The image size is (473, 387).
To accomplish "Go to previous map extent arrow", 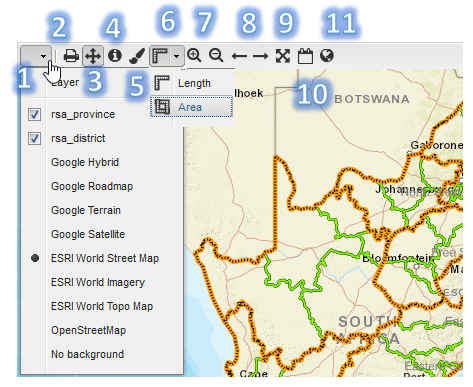I will coord(239,56).
